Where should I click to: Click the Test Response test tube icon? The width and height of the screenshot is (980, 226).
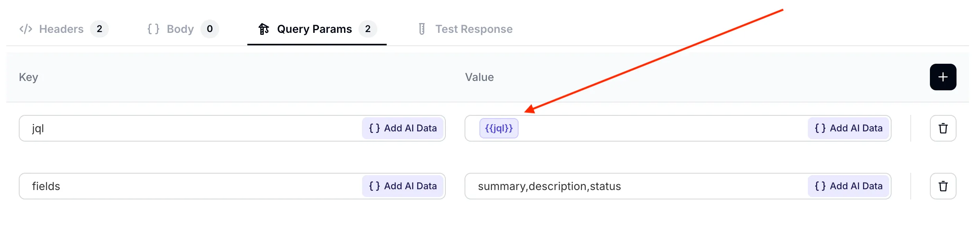point(422,29)
